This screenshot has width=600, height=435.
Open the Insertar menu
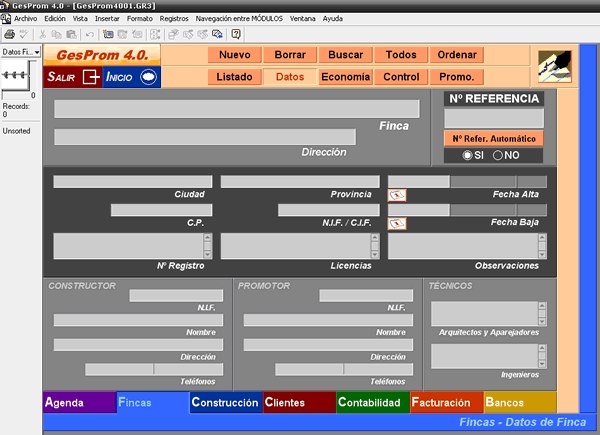tap(107, 19)
